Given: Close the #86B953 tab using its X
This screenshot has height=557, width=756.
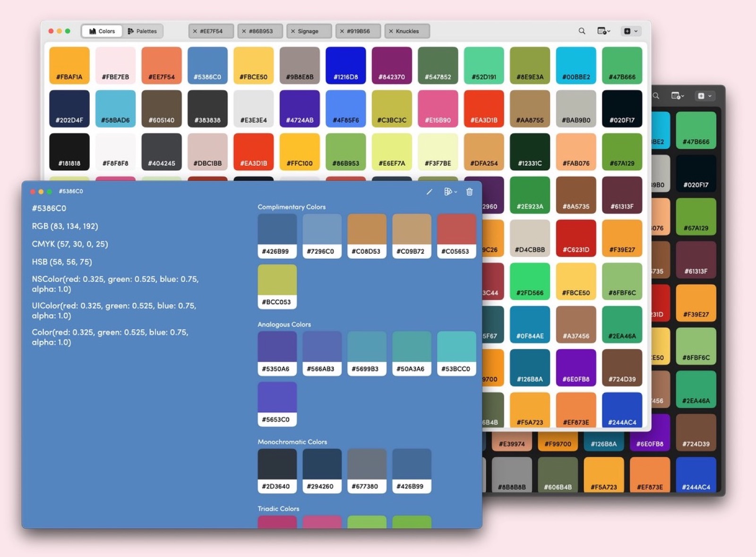Looking at the screenshot, I should click(x=244, y=31).
